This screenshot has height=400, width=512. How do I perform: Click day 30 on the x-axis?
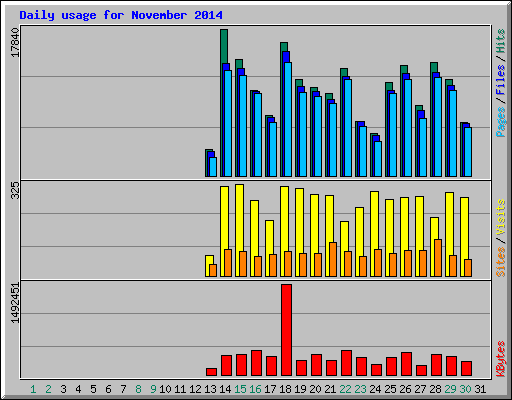click(x=465, y=389)
